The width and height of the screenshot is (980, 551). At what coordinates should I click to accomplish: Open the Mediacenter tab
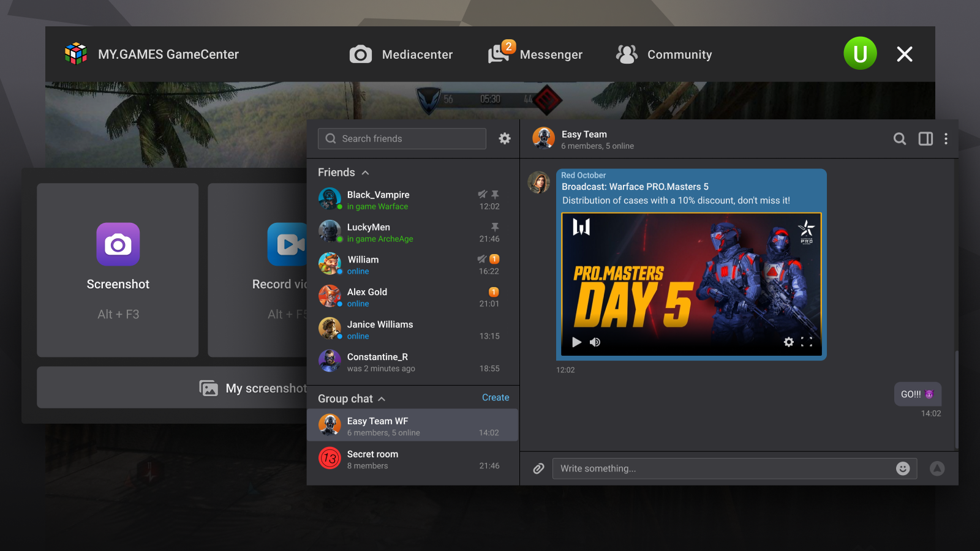(x=401, y=54)
